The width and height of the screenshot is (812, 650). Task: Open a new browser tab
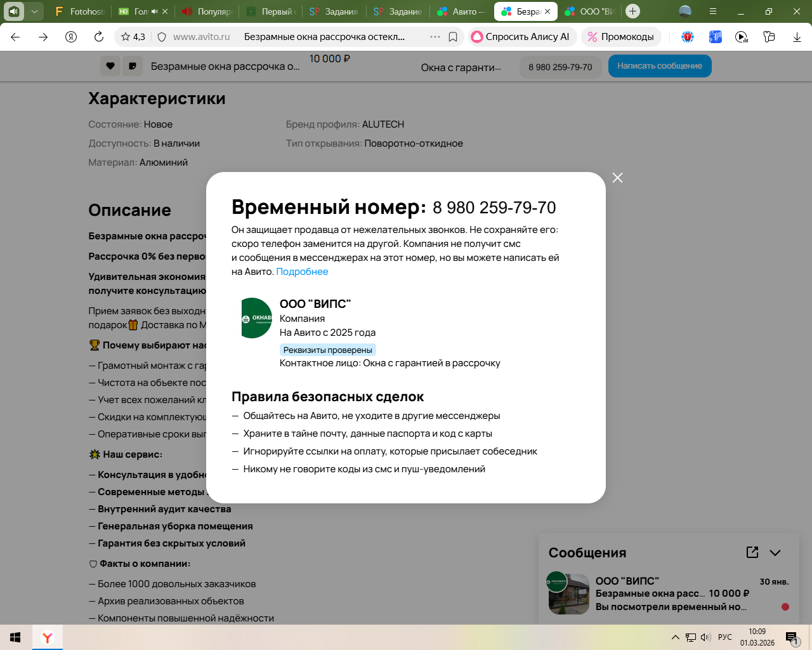[632, 11]
